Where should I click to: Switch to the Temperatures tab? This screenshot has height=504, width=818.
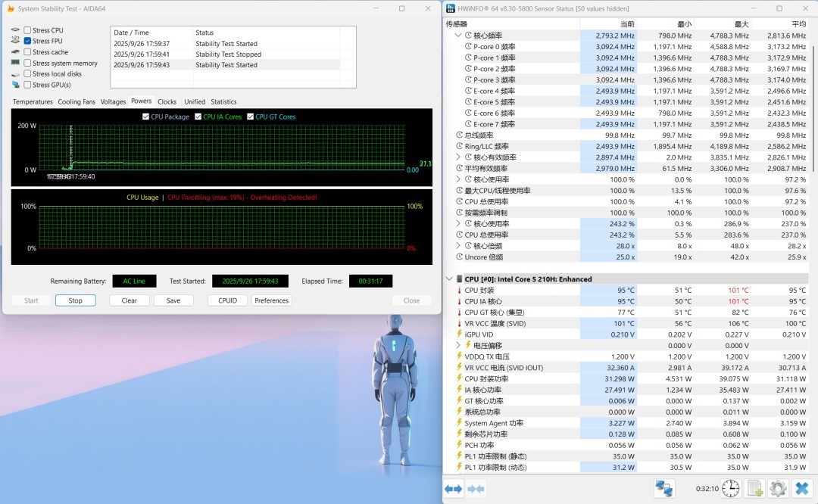point(33,101)
